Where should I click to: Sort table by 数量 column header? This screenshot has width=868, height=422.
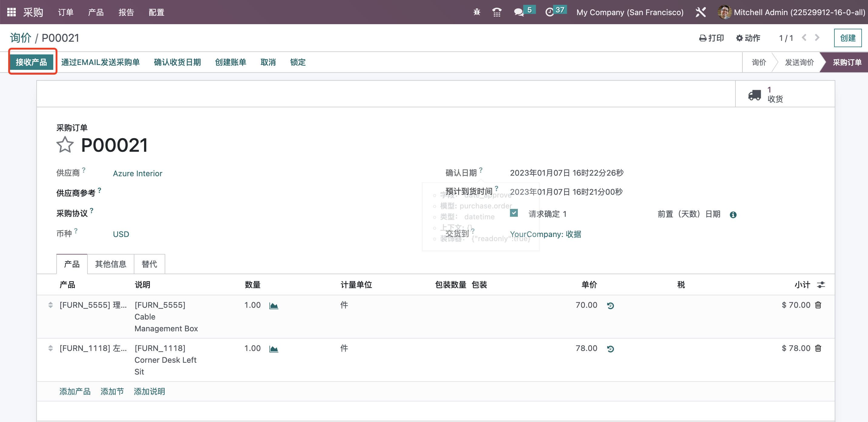coord(252,285)
